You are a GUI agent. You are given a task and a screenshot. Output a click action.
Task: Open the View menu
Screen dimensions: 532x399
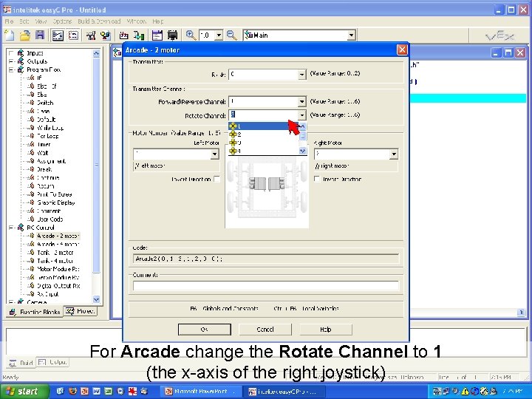coord(41,21)
